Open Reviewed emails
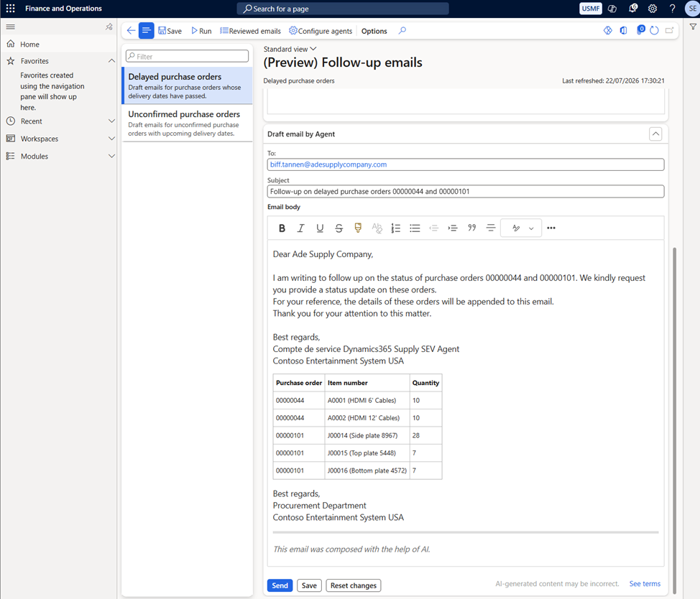 [x=250, y=31]
